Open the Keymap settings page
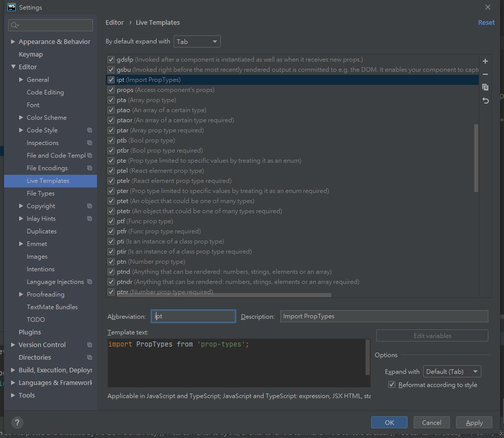 click(x=31, y=54)
